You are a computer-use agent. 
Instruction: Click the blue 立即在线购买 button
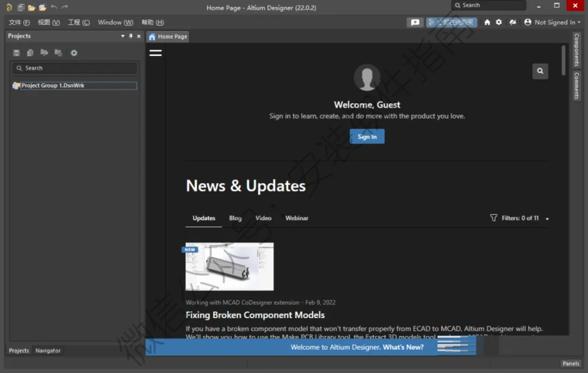tap(451, 22)
